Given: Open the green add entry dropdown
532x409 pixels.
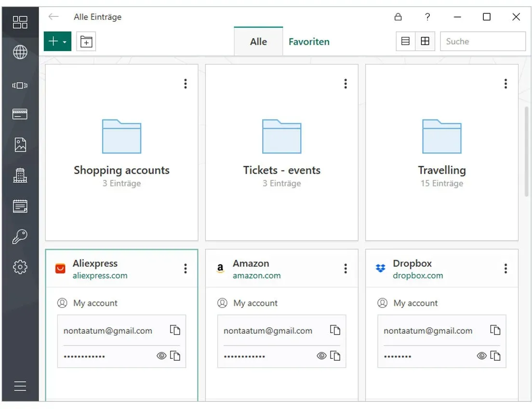Looking at the screenshot, I should coord(57,41).
